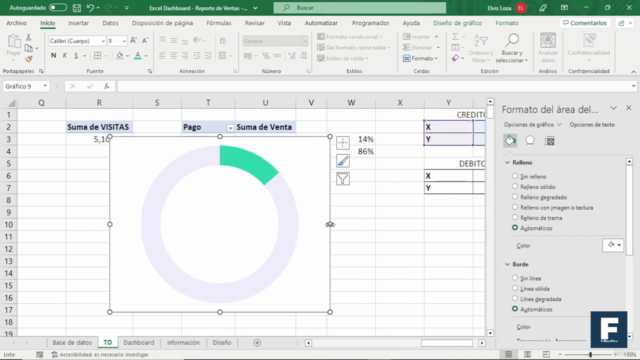Viewport: 640px width, 360px height.
Task: Select Effects pentagon icon in pane
Action: pos(530,140)
